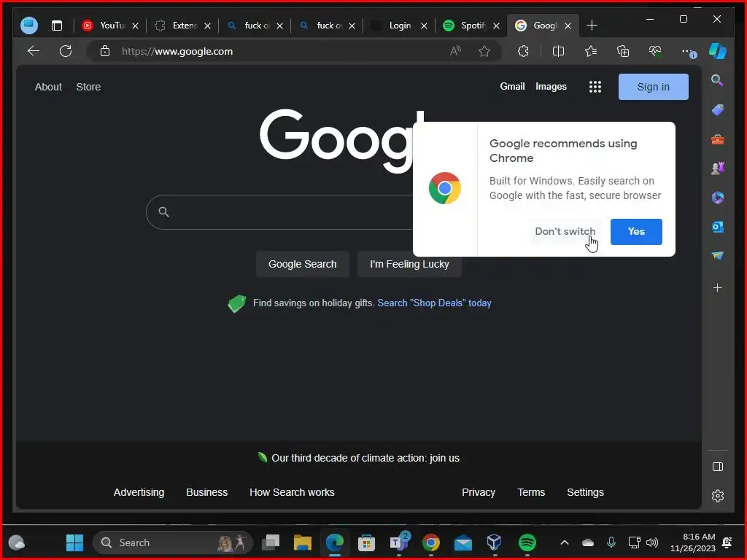The height and width of the screenshot is (560, 747).
Task: Open Google apps grid icon
Action: (595, 87)
